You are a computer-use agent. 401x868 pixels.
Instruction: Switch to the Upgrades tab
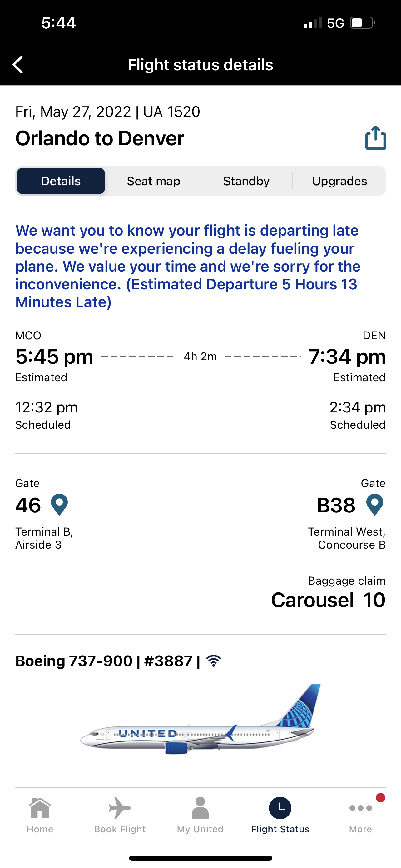(339, 181)
